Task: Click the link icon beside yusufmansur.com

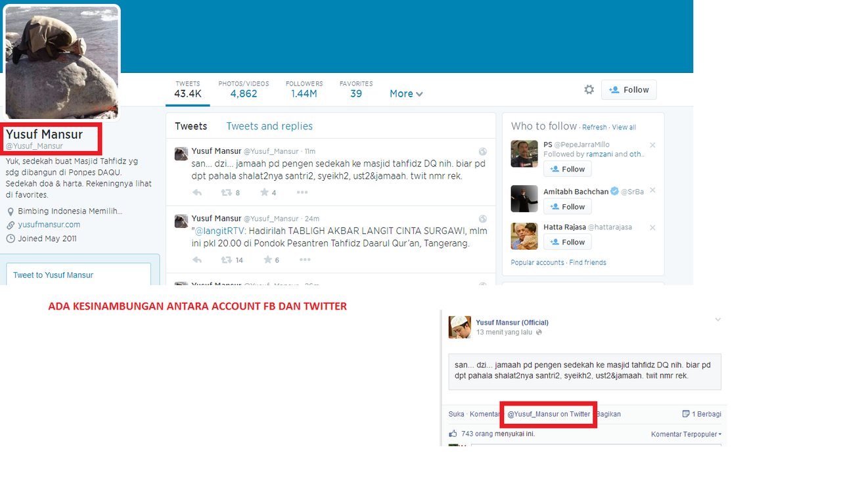Action: [11, 225]
